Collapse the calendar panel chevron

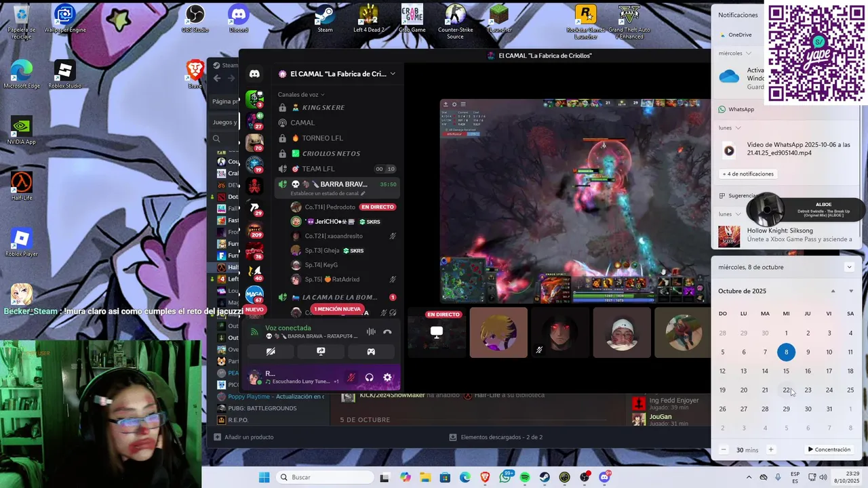pos(849,267)
